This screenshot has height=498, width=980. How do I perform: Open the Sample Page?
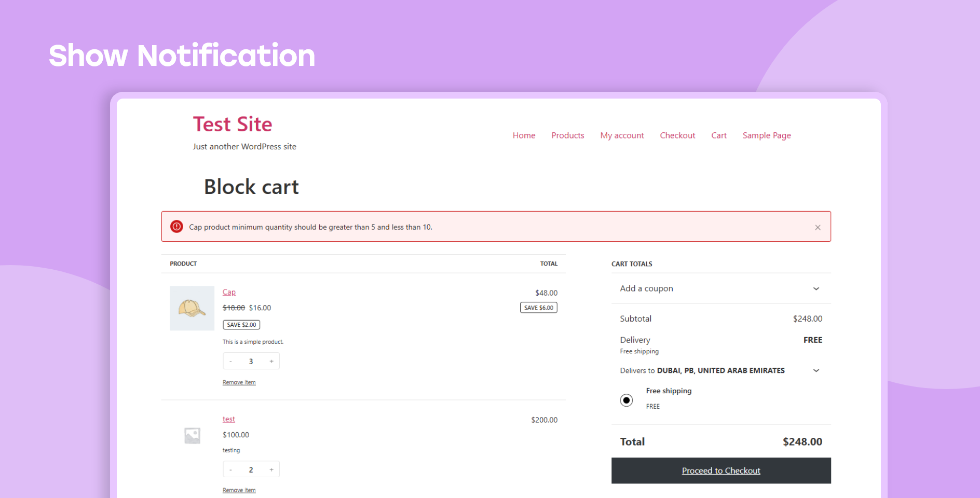(766, 135)
